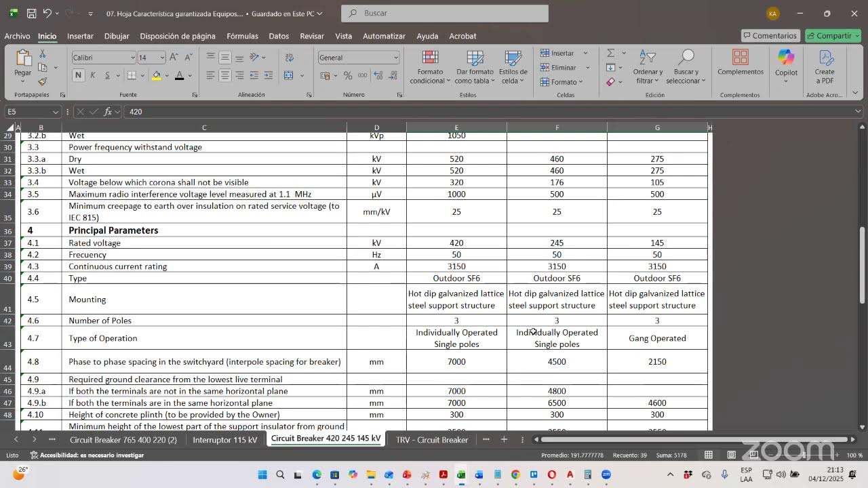The image size is (868, 488).
Task: Click the text orientation icon
Action: (254, 58)
